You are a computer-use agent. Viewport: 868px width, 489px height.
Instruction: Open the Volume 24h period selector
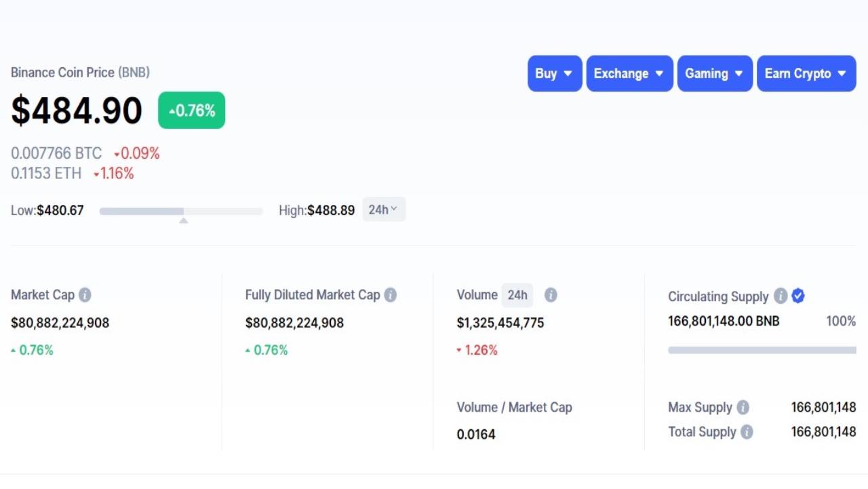[517, 295]
